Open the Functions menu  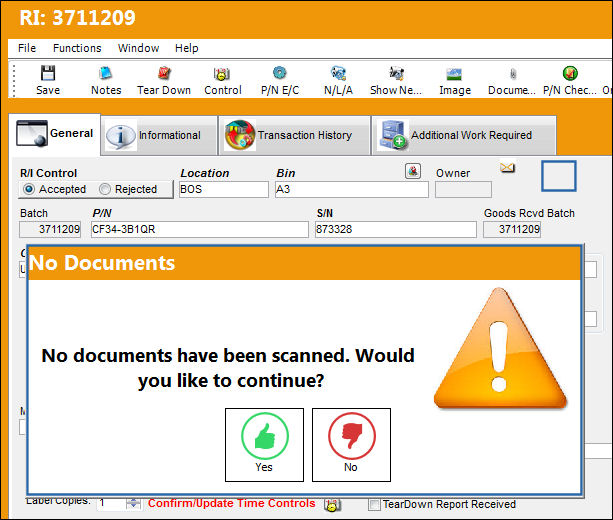click(x=77, y=48)
